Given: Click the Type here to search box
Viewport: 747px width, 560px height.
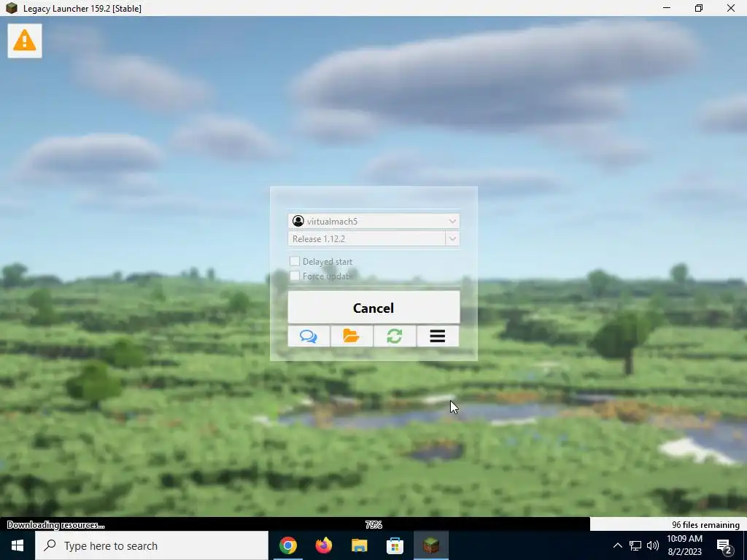Looking at the screenshot, I should pos(152,545).
